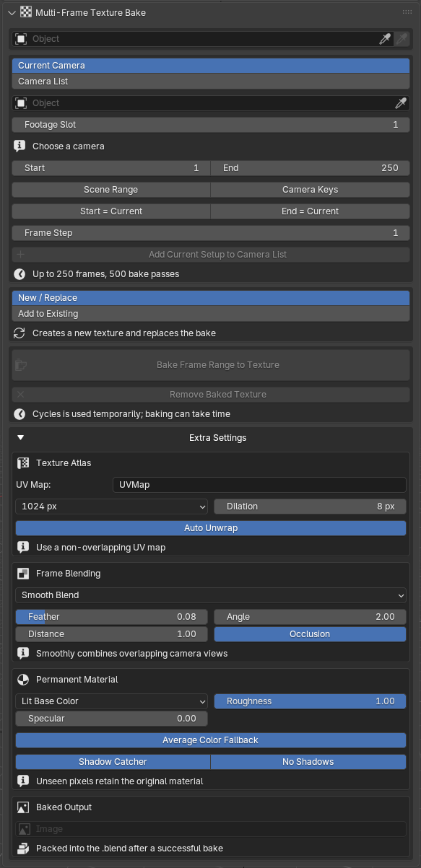Viewport: 421px width, 868px height.
Task: Toggle the Auto Unwrap button
Action: 211,528
